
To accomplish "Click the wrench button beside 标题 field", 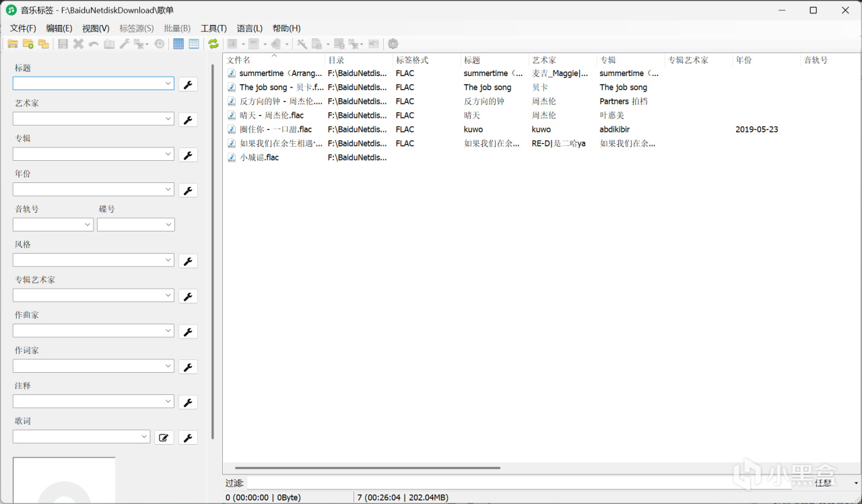I will pyautogui.click(x=189, y=84).
